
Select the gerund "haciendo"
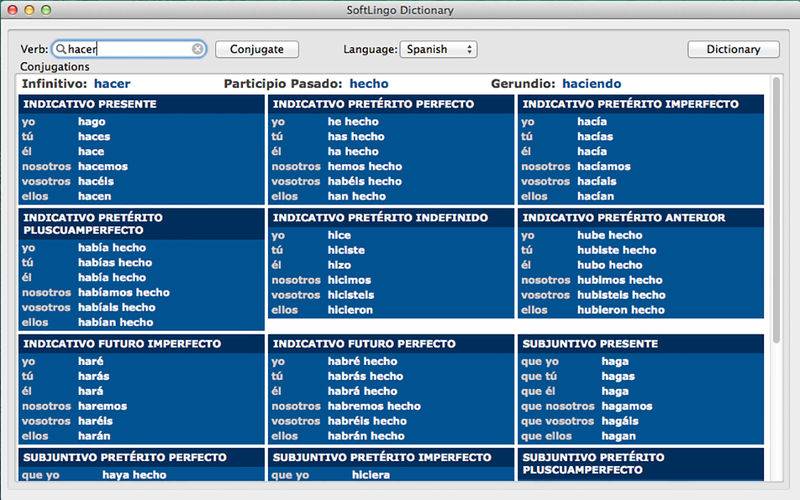click(591, 84)
